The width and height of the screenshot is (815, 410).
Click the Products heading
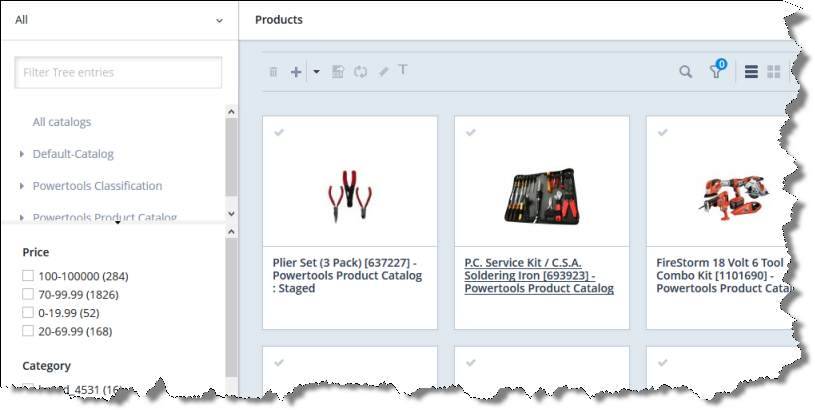[279, 20]
